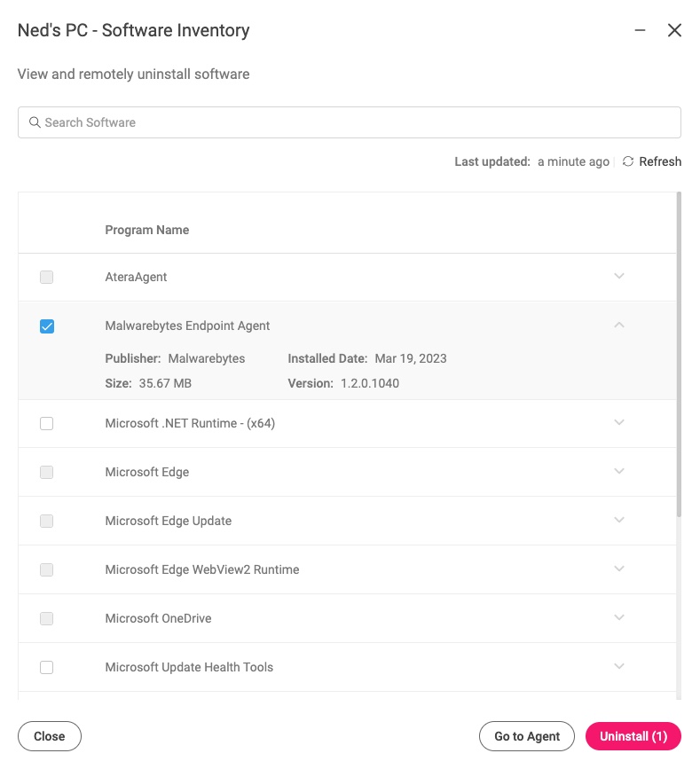This screenshot has width=700, height=769.
Task: Click the Microsoft Edge WebView2 Runtime name
Action: (202, 569)
